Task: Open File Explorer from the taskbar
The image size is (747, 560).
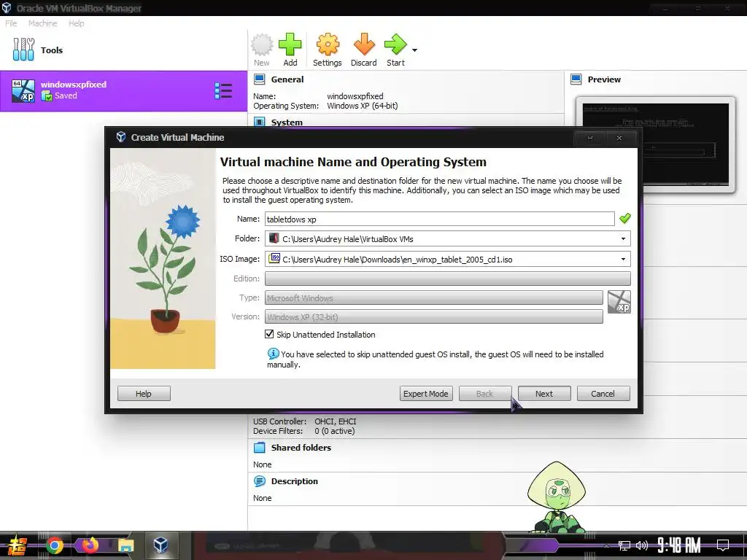Action: [x=125, y=545]
